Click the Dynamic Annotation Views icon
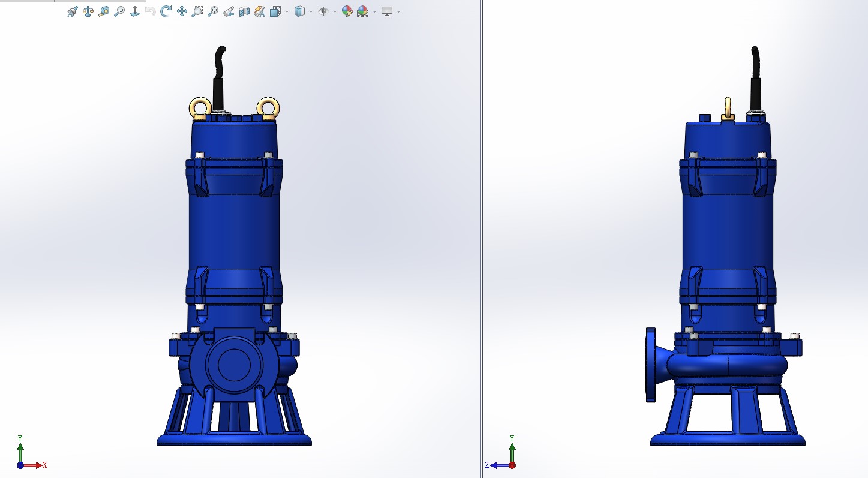Image resolution: width=868 pixels, height=478 pixels. coord(259,11)
